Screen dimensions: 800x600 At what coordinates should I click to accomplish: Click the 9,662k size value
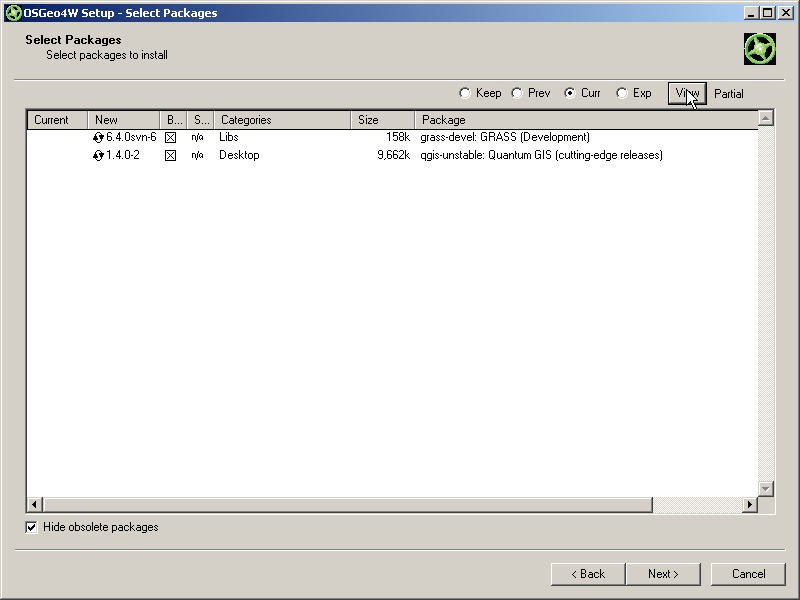(x=393, y=155)
